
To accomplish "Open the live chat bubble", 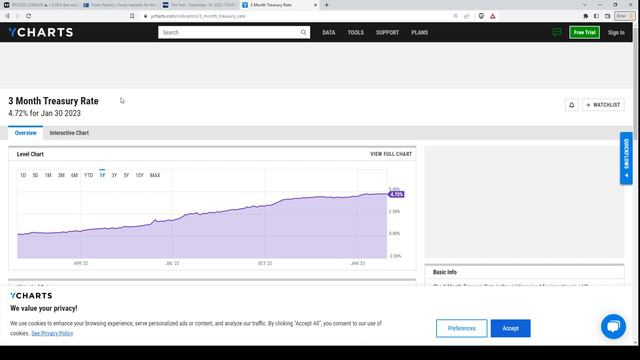I will pyautogui.click(x=613, y=326).
